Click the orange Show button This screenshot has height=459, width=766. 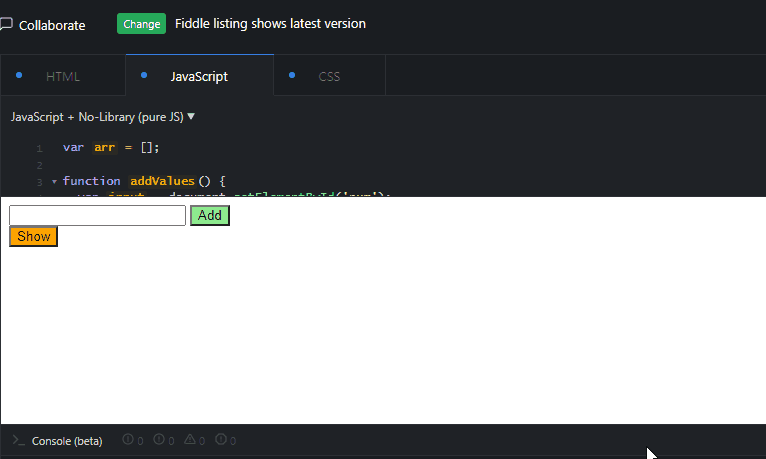tap(34, 236)
